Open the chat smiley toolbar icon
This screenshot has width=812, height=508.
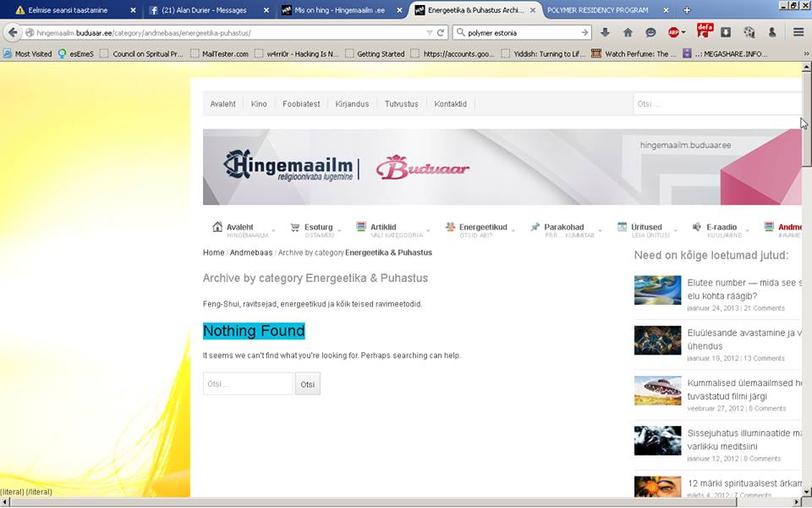(x=650, y=33)
